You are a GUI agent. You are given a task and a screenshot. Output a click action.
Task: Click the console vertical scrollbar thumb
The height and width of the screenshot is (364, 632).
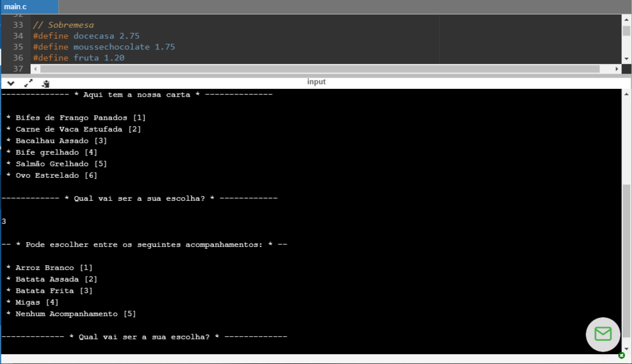pos(626,263)
